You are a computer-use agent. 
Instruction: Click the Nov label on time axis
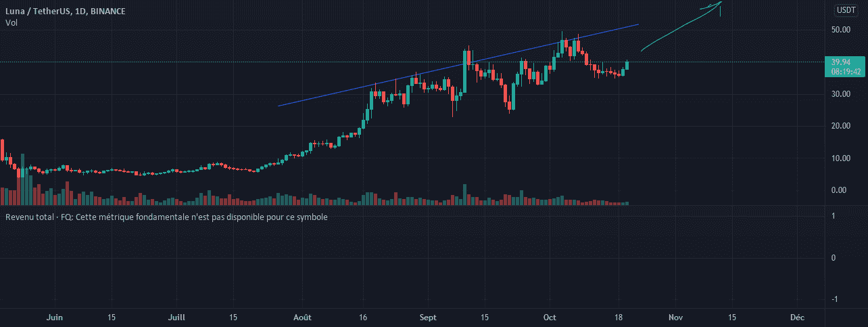pos(675,317)
